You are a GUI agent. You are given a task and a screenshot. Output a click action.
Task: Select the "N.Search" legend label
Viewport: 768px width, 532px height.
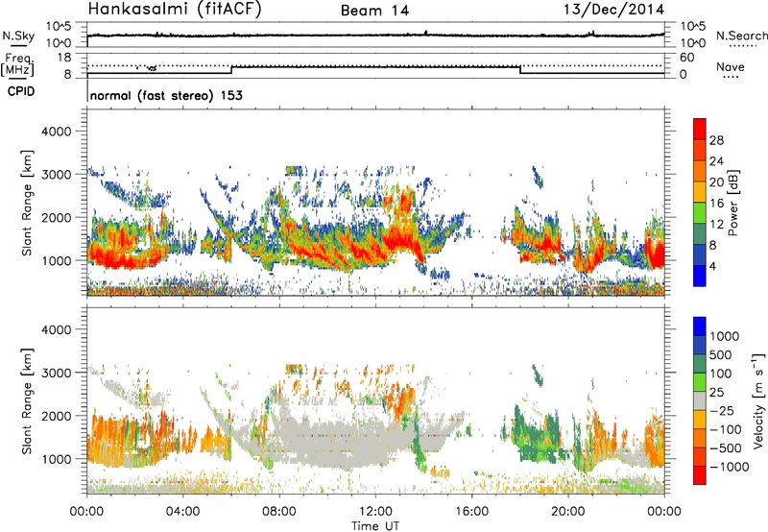742,36
